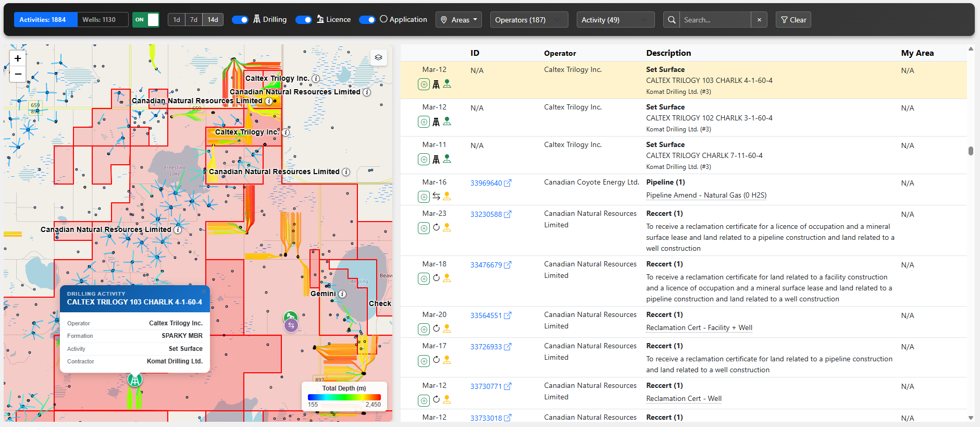Open the Operators (187) dropdown

[529, 20]
